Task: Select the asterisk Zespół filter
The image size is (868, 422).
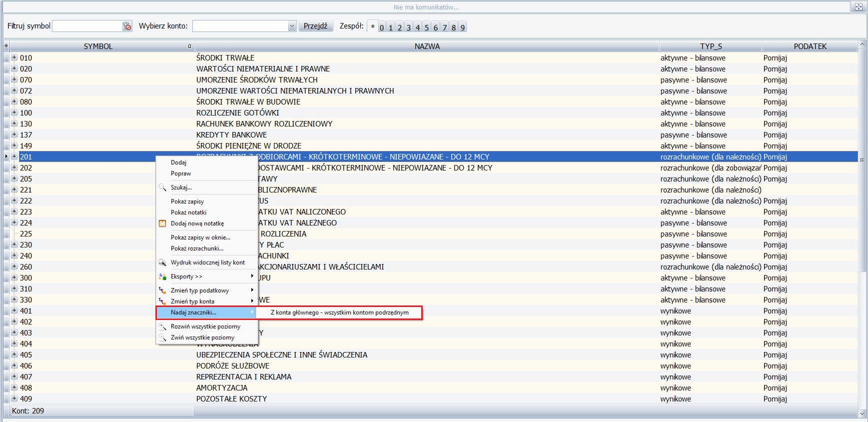Action: click(373, 27)
